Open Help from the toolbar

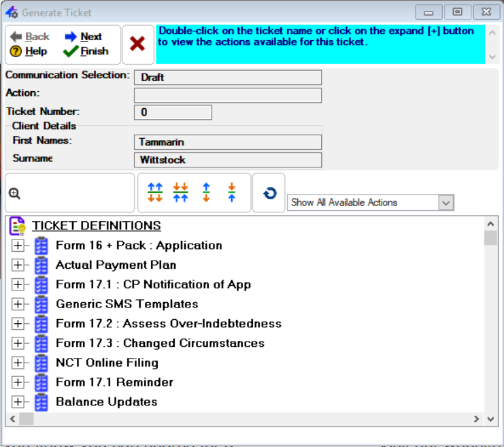(29, 51)
